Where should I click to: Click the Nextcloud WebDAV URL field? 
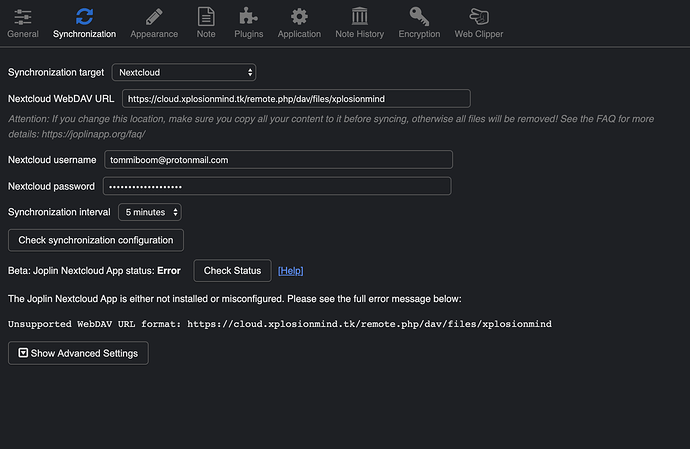(x=296, y=99)
